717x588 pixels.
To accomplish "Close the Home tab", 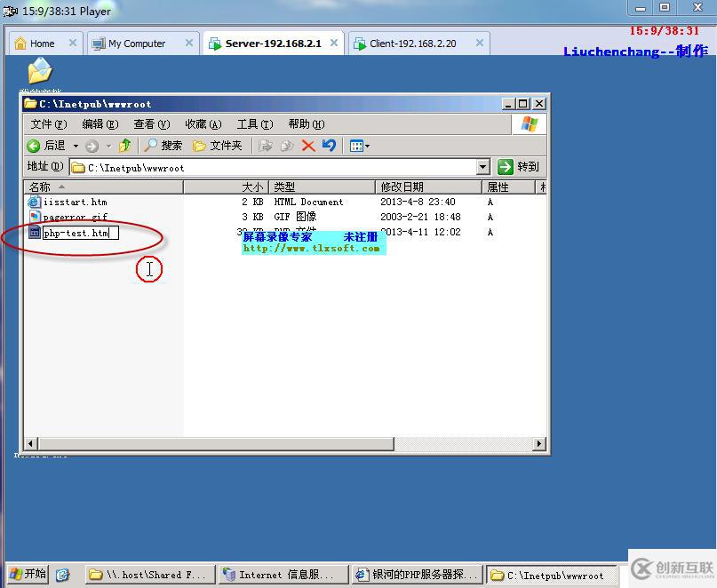I will pyautogui.click(x=73, y=43).
